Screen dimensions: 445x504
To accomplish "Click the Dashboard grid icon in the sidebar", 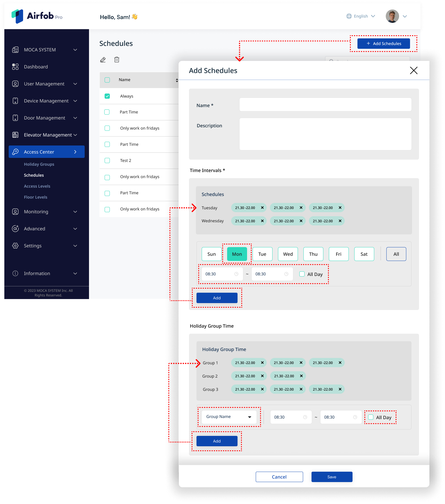I will click(15, 67).
